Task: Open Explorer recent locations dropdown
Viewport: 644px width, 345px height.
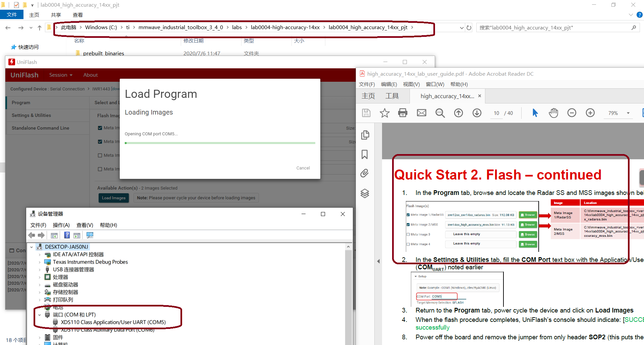Action: [x=31, y=28]
